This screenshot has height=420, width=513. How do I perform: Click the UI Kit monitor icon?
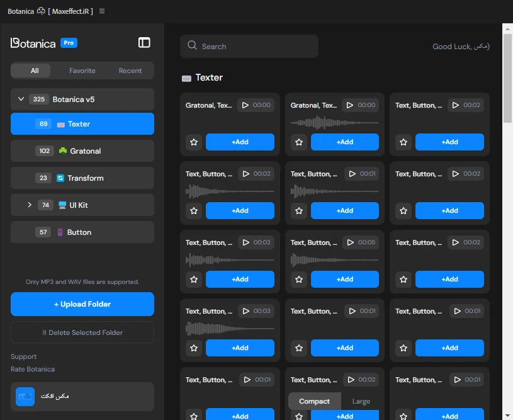62,205
